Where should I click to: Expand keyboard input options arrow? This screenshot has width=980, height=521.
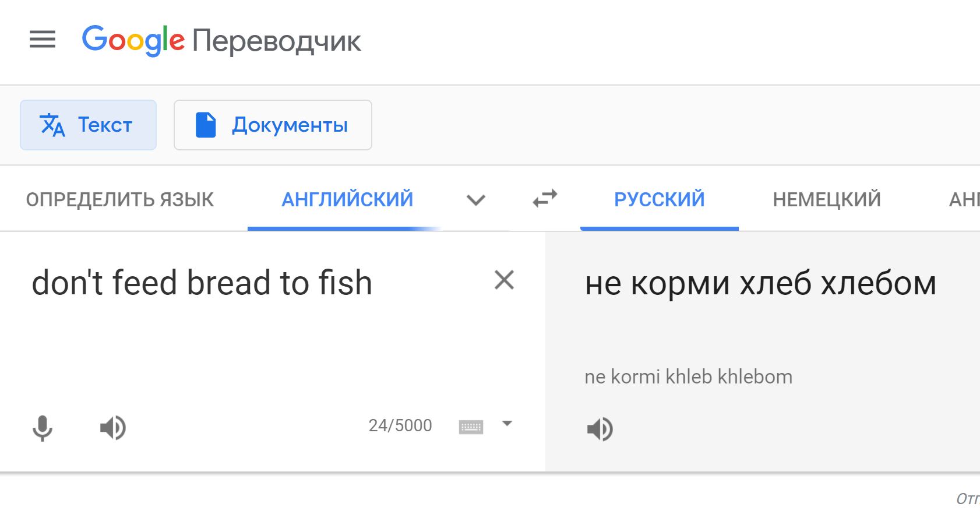[507, 424]
